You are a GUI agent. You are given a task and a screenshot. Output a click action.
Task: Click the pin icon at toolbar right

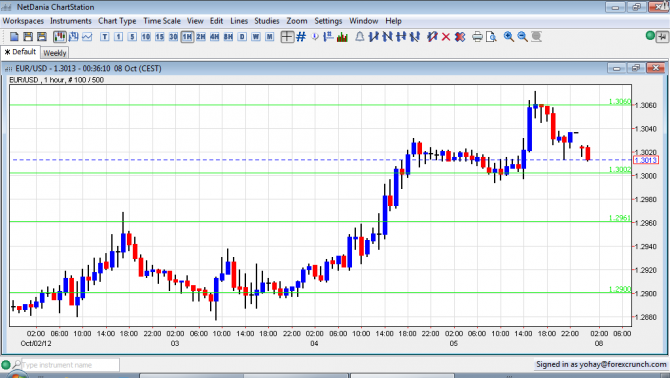[x=662, y=37]
